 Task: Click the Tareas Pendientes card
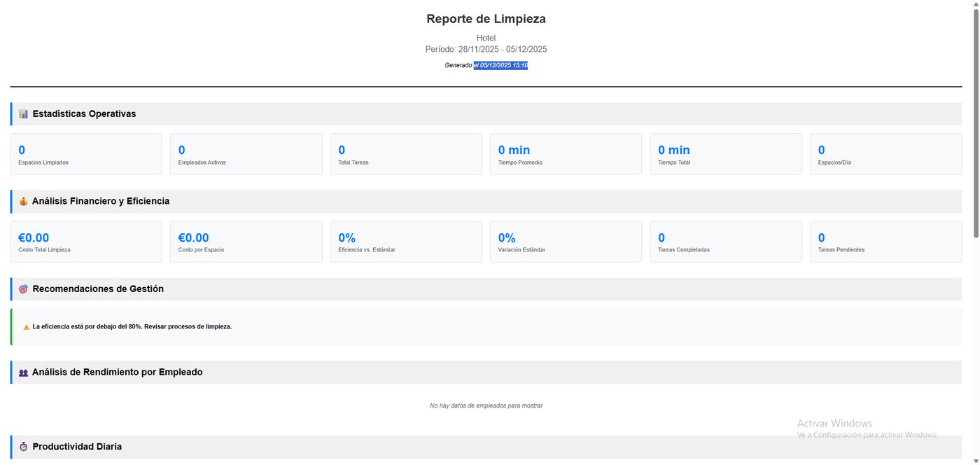886,242
